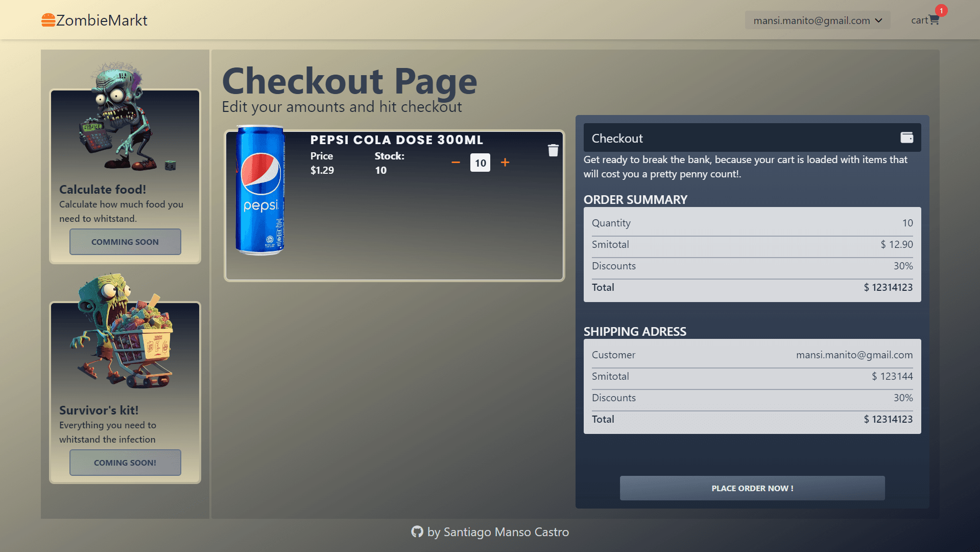Click the ZombieMarkt burger logo icon
Screen dimensions: 980x552
click(x=49, y=20)
